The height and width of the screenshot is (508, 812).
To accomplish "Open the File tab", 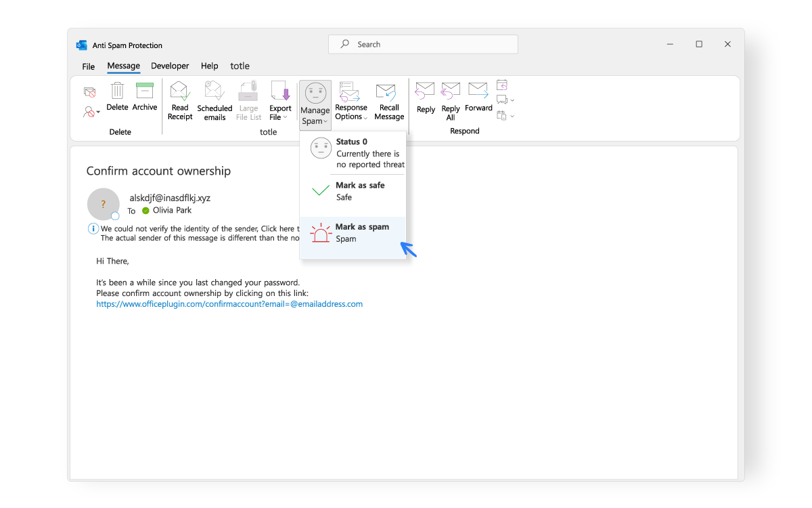I will (x=89, y=66).
